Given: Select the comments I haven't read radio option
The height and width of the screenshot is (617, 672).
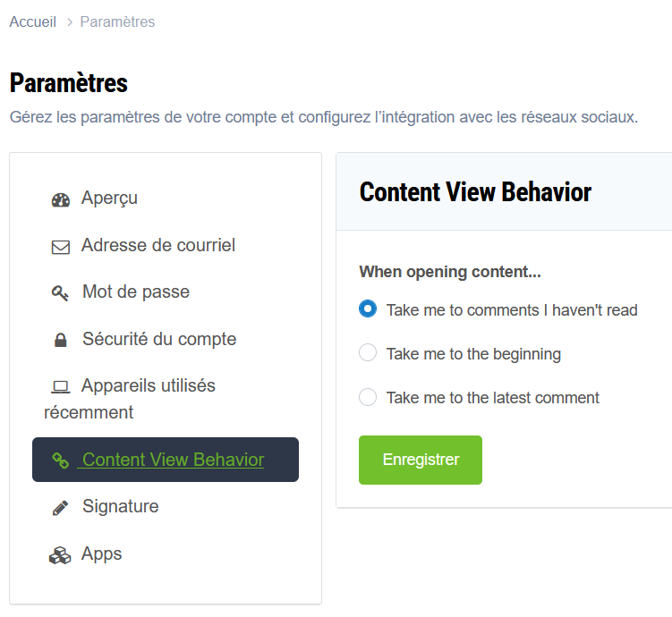Looking at the screenshot, I should [x=368, y=309].
